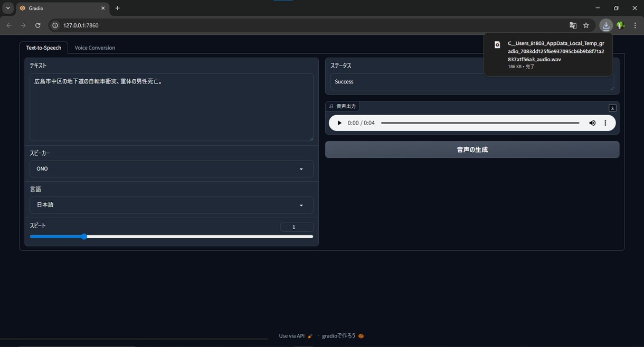Viewport: 644px width, 347px height.
Task: Click the speed slider handle
Action: pyautogui.click(x=84, y=237)
